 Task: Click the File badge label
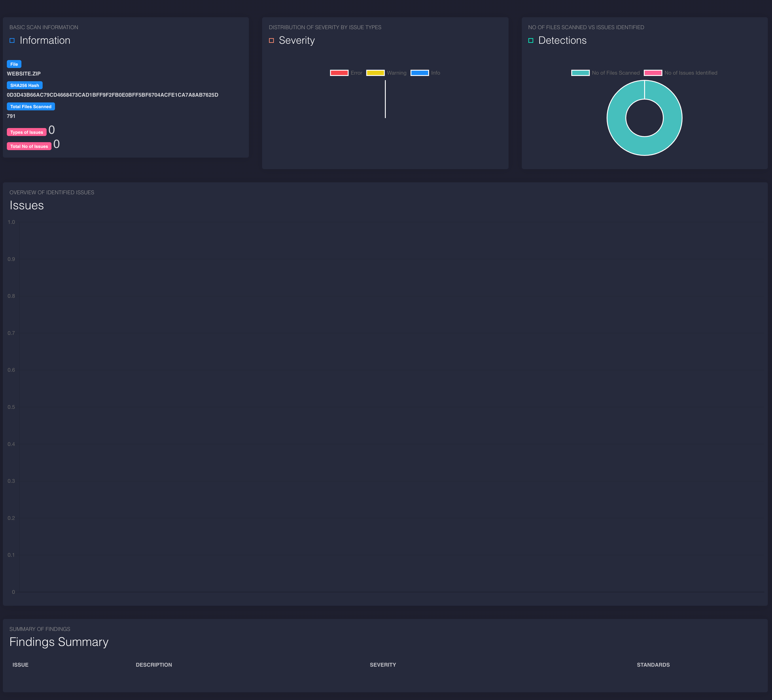(x=14, y=64)
